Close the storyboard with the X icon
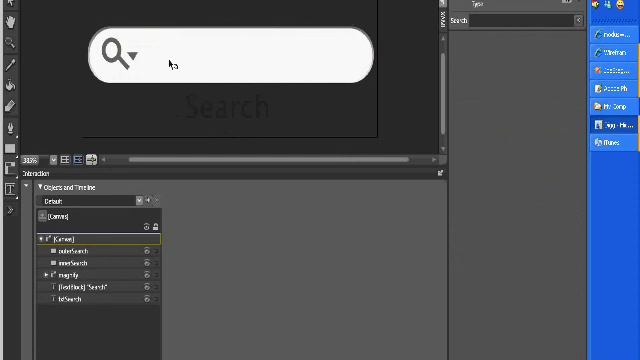The width and height of the screenshot is (640, 360). click(x=157, y=200)
